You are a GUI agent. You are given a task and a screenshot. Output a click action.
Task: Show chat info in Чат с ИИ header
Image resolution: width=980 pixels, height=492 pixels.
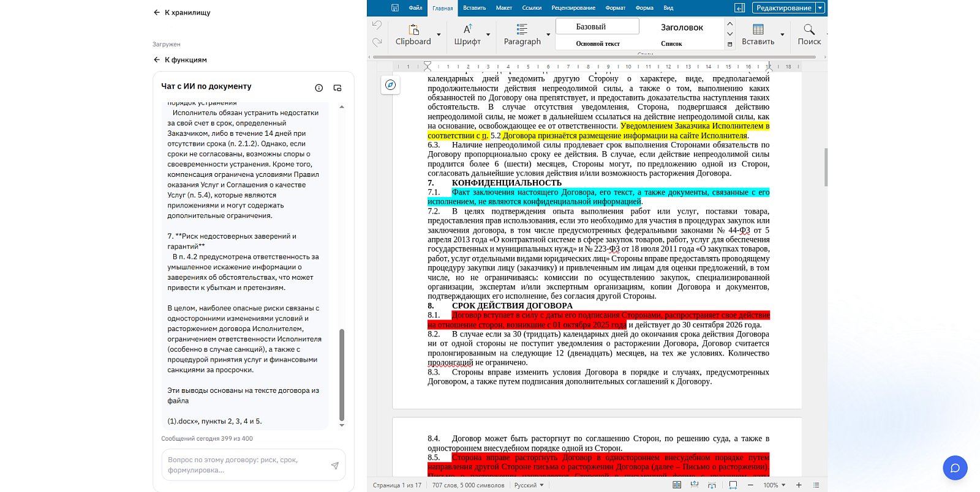(x=318, y=88)
